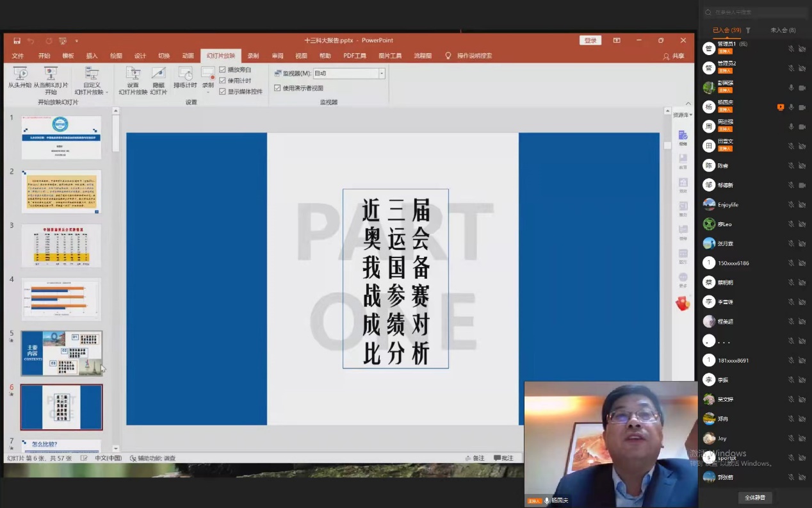Start slideshow from beginning (从头开始)
Viewport: 812px width, 508px height.
pyautogui.click(x=20, y=74)
